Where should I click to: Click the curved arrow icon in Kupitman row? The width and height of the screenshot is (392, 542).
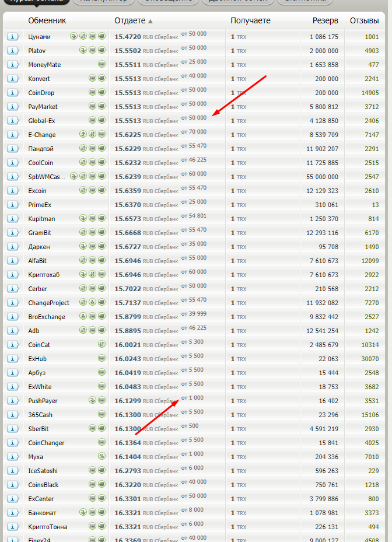[83, 218]
